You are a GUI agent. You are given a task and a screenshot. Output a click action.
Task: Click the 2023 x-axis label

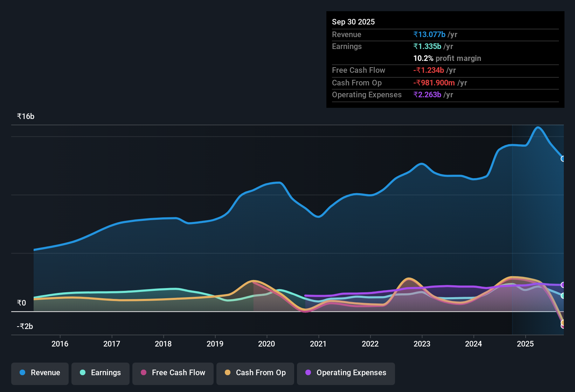click(x=422, y=344)
